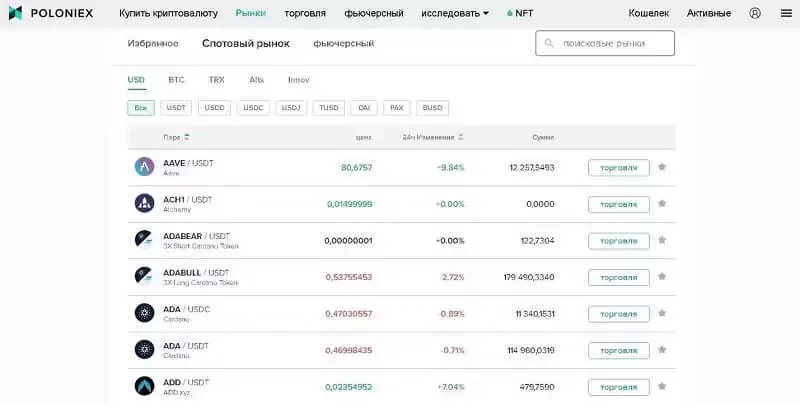
Task: Click the search magnifier icon
Action: [x=549, y=43]
